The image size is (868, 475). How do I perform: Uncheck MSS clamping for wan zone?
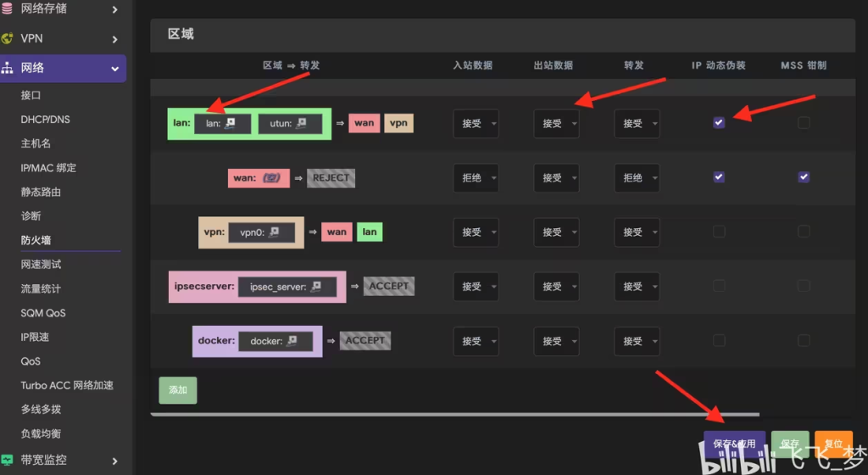pos(804,177)
